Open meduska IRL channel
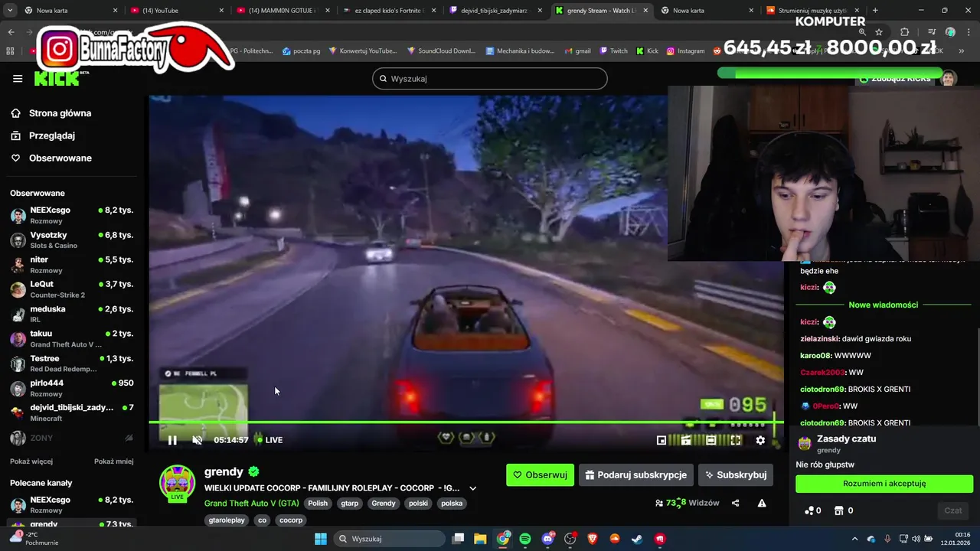This screenshot has width=980, height=551. tap(71, 314)
